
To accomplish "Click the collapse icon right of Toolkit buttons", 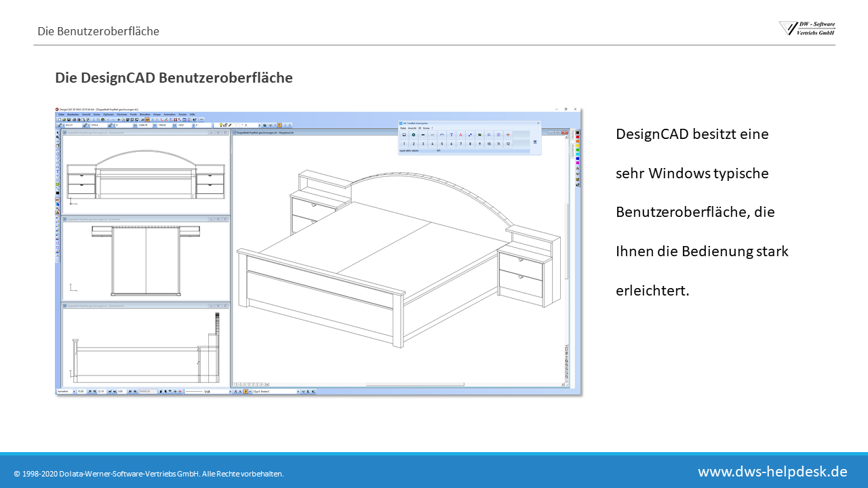I will point(535,142).
